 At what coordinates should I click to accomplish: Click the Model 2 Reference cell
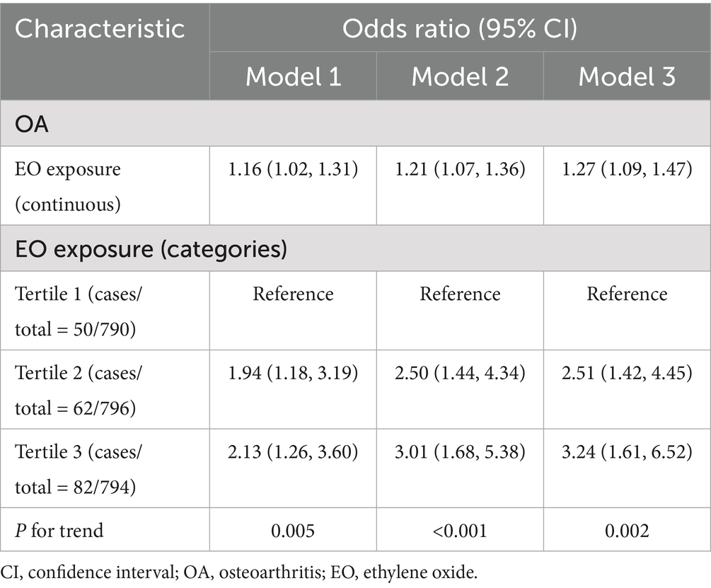coord(460,293)
